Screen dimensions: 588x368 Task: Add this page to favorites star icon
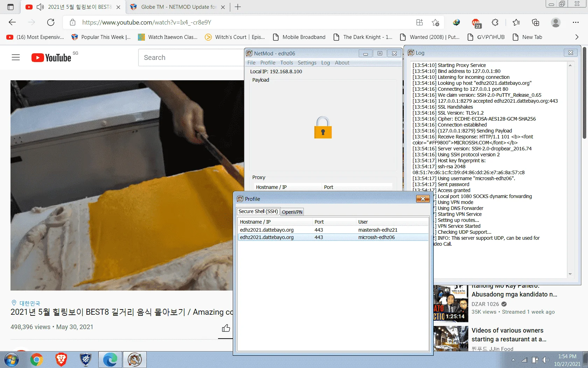click(435, 22)
